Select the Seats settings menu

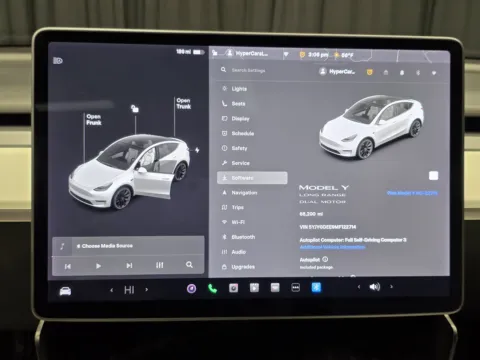252,104
